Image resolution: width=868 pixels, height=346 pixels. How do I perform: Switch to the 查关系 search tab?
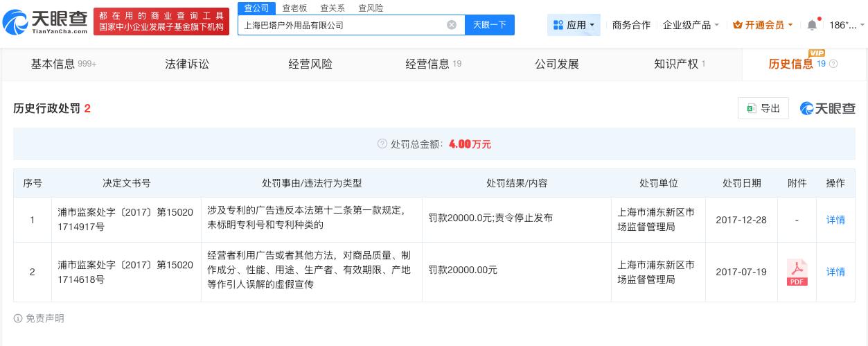pos(333,8)
